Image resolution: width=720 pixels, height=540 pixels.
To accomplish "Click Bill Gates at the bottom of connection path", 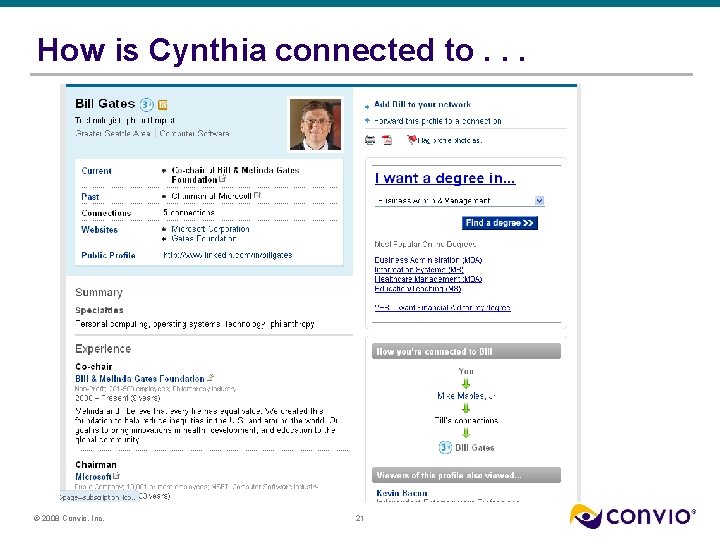I will (x=474, y=448).
